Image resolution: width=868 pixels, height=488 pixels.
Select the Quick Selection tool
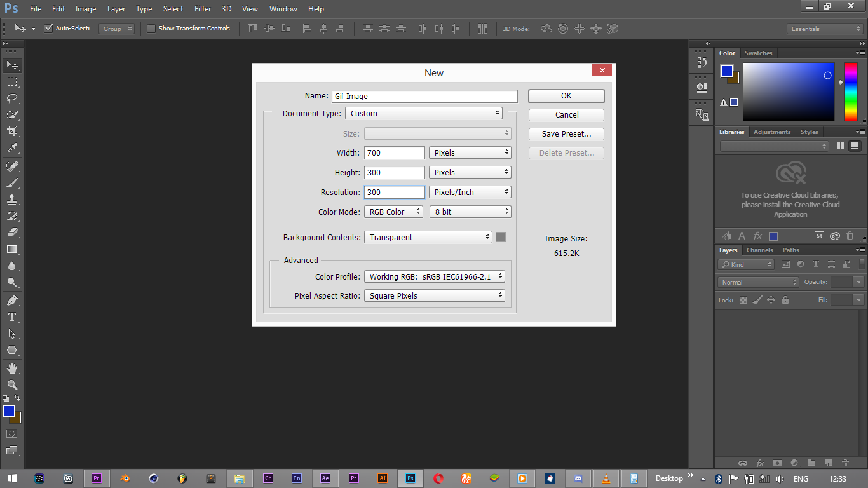(12, 115)
